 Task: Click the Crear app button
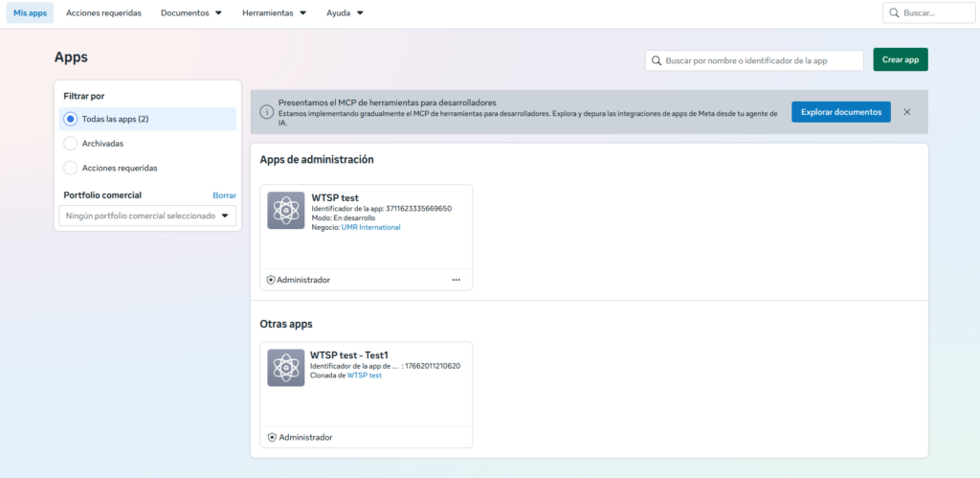click(901, 59)
